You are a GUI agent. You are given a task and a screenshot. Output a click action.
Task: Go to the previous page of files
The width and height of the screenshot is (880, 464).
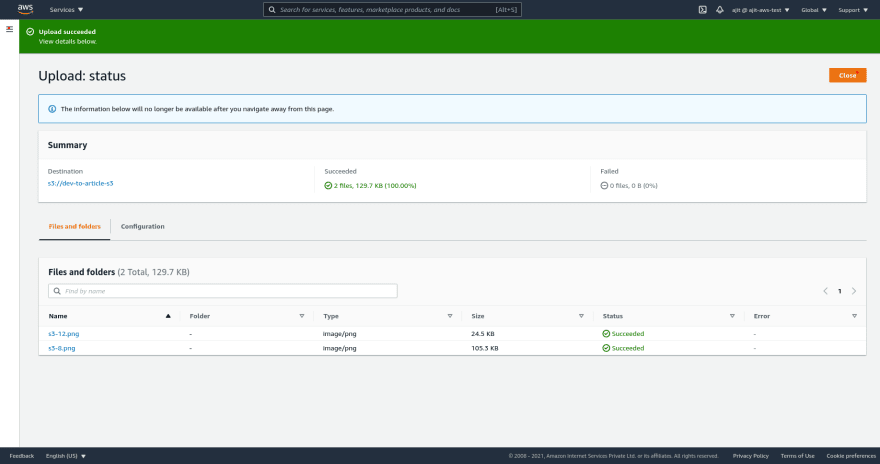(x=826, y=291)
